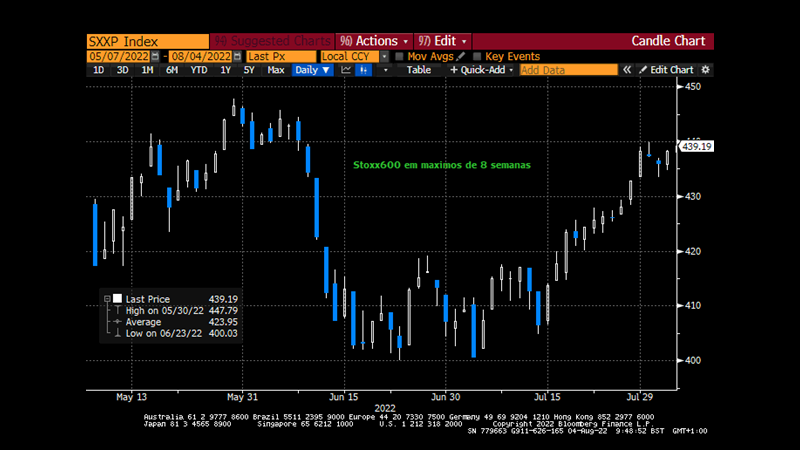
Task: Select the YTD time range
Action: pos(199,70)
